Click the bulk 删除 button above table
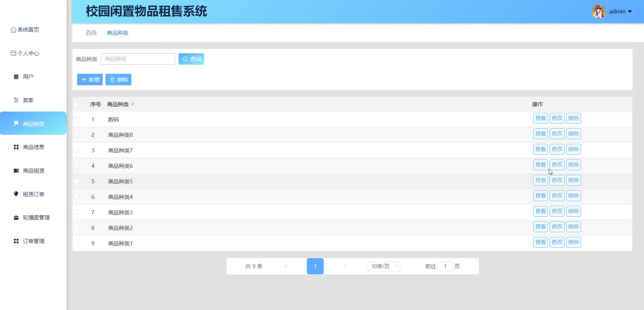 (118, 80)
